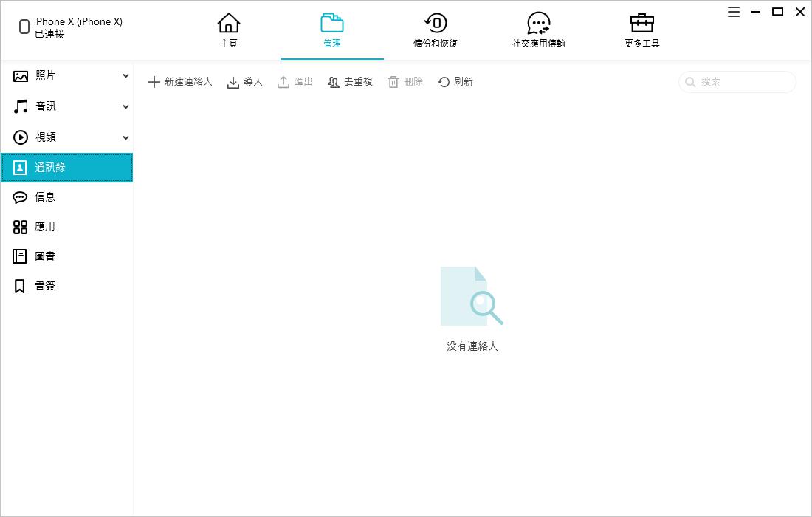Click the 没有連絡人 text
This screenshot has height=517, width=812.
(x=472, y=346)
